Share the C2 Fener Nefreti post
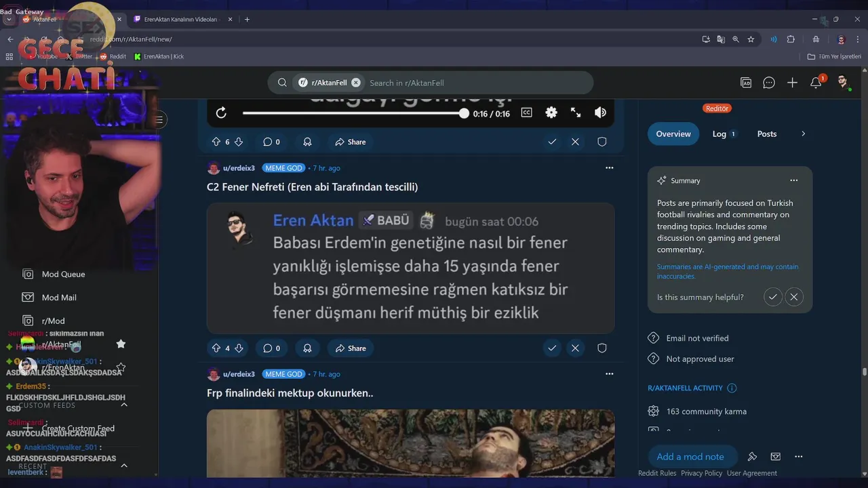 [x=350, y=348]
